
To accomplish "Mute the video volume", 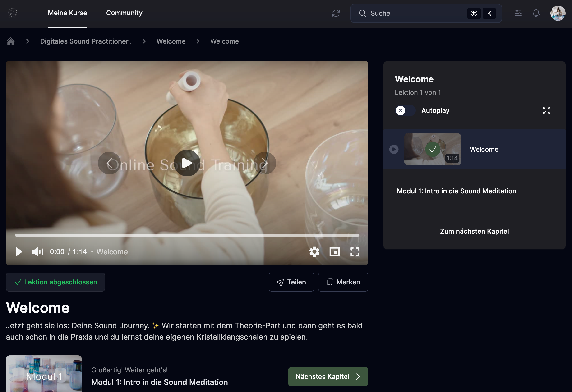I will tap(37, 252).
